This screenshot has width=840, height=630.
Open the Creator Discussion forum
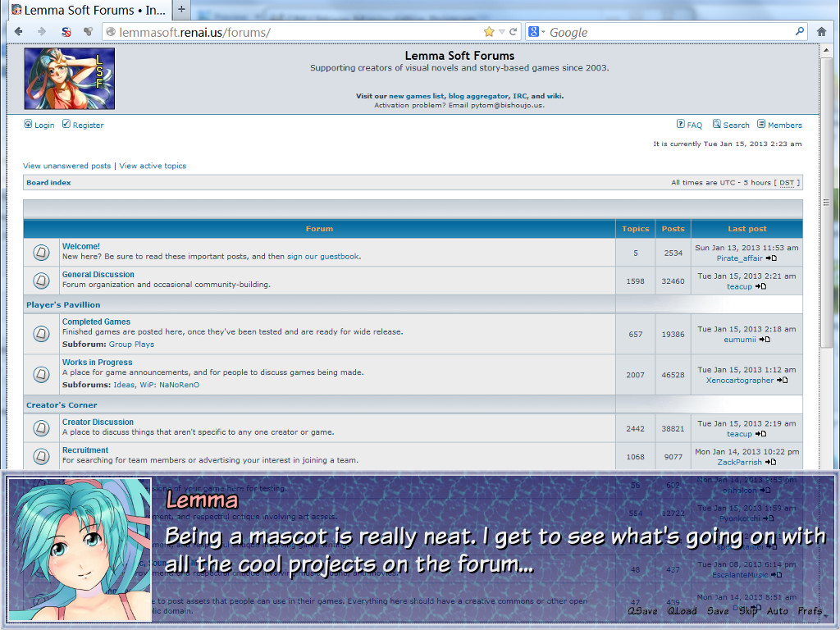pos(98,422)
